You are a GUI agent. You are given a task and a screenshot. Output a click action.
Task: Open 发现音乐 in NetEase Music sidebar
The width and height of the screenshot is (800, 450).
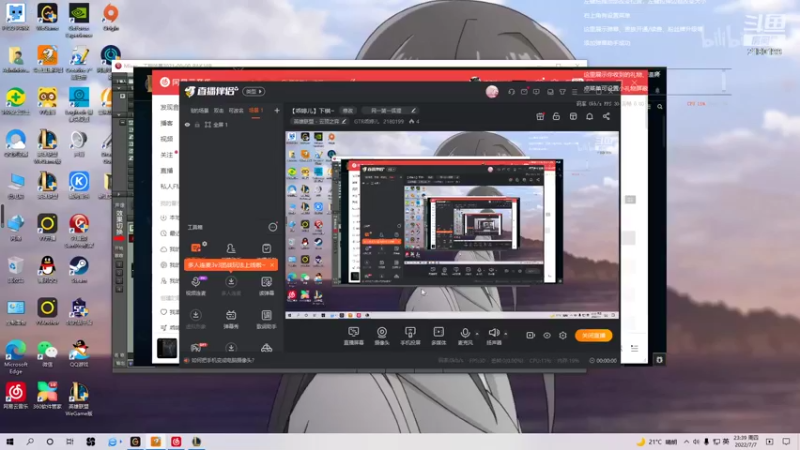(169, 107)
